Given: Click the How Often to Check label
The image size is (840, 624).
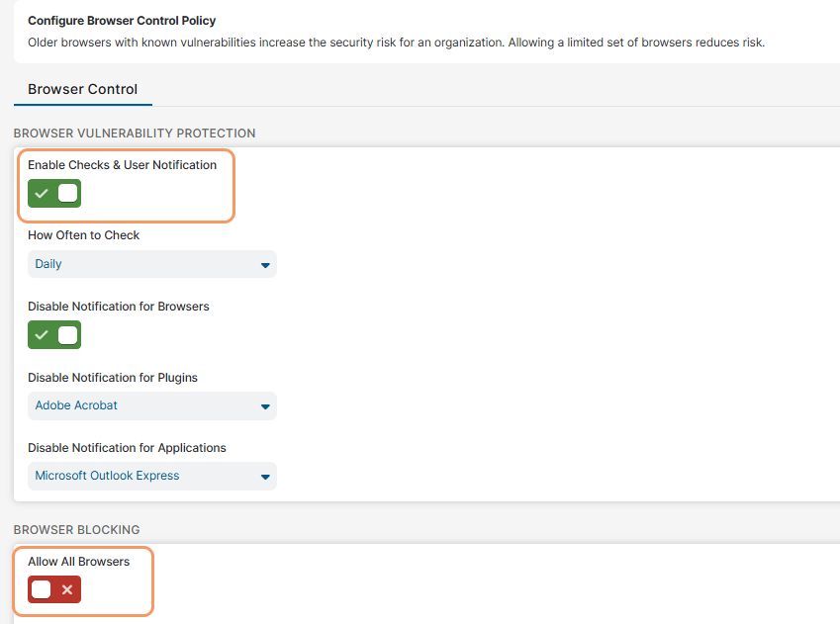Looking at the screenshot, I should [84, 235].
